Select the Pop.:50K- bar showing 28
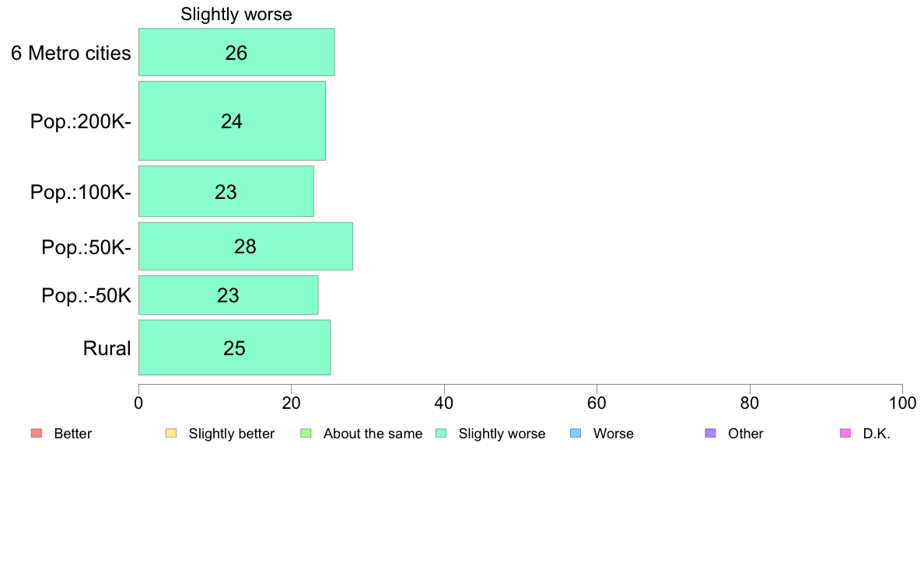Screen dimensions: 924x572 coord(245,246)
